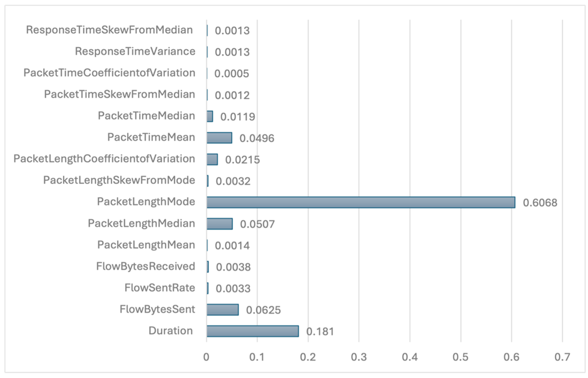Click the PacketTimeMean bar
This screenshot has height=378, width=588.
[219, 138]
